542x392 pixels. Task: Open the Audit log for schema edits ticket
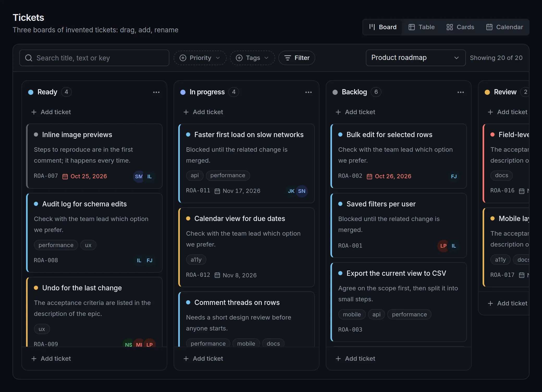pos(94,232)
